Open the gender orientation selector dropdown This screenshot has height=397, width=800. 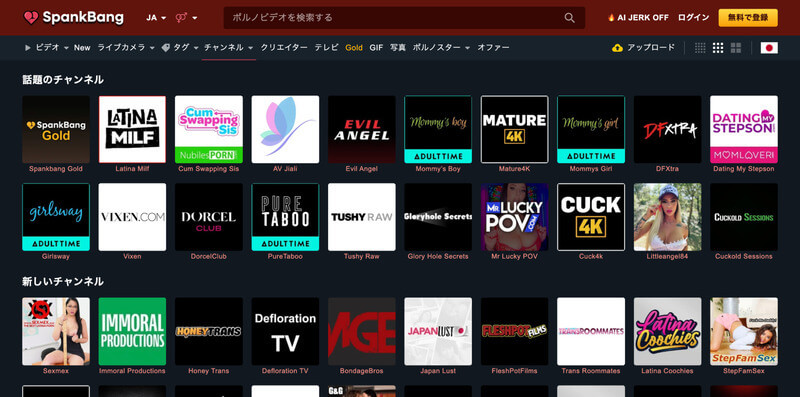[x=186, y=17]
